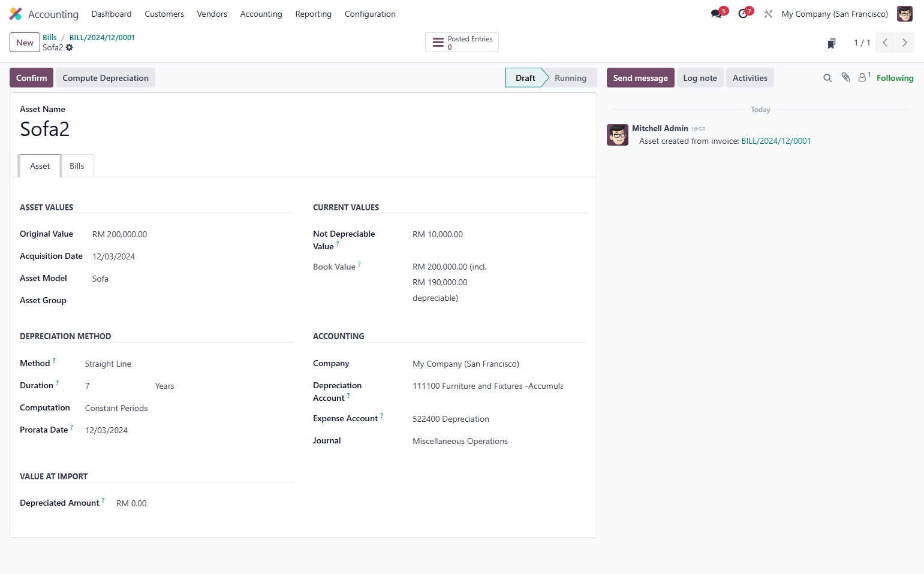
Task: Show followers person icon
Action: 863,77
